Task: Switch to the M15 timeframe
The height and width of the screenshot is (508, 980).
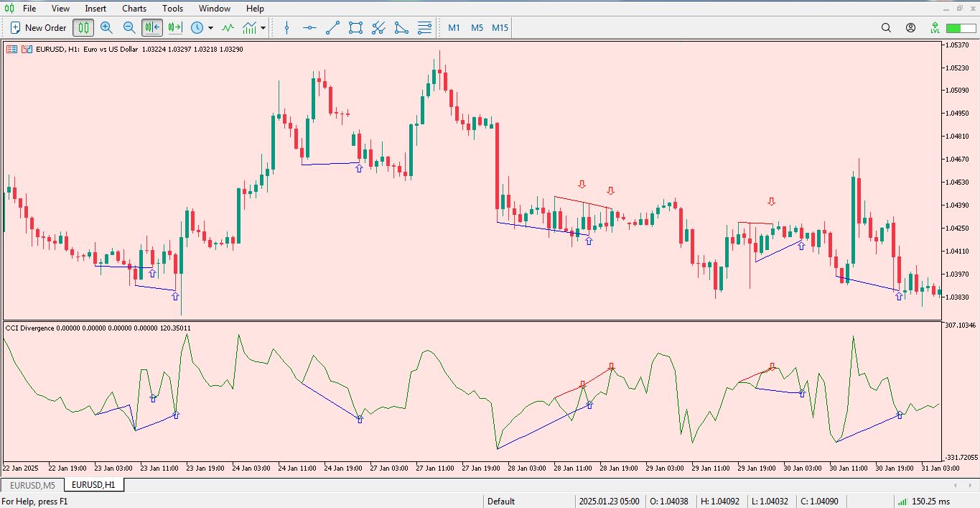Action: (500, 28)
